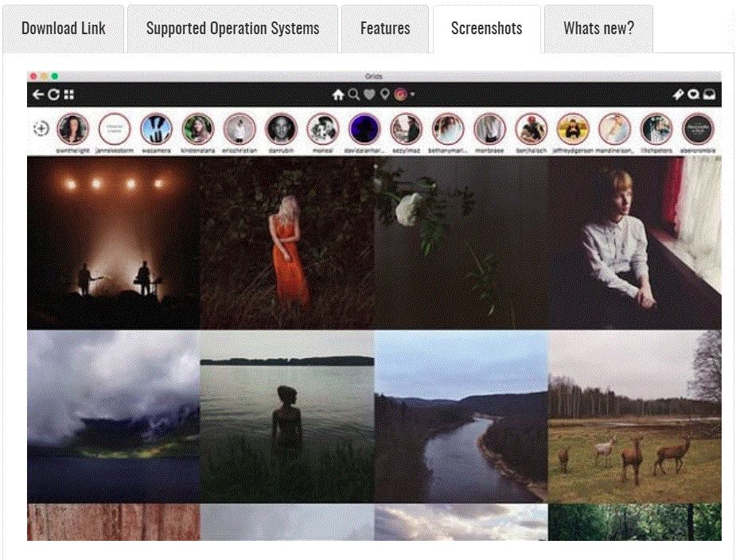Open the yellow-background bearded man story

coord(573,129)
